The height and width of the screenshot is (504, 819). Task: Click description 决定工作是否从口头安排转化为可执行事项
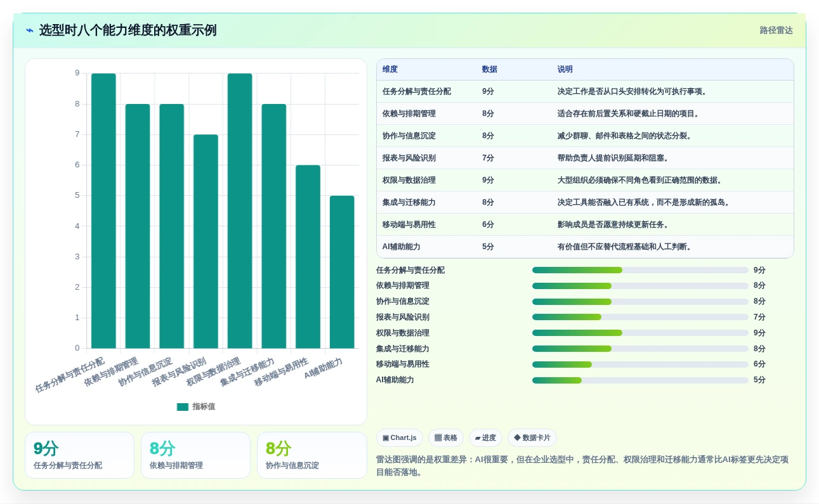pyautogui.click(x=632, y=91)
